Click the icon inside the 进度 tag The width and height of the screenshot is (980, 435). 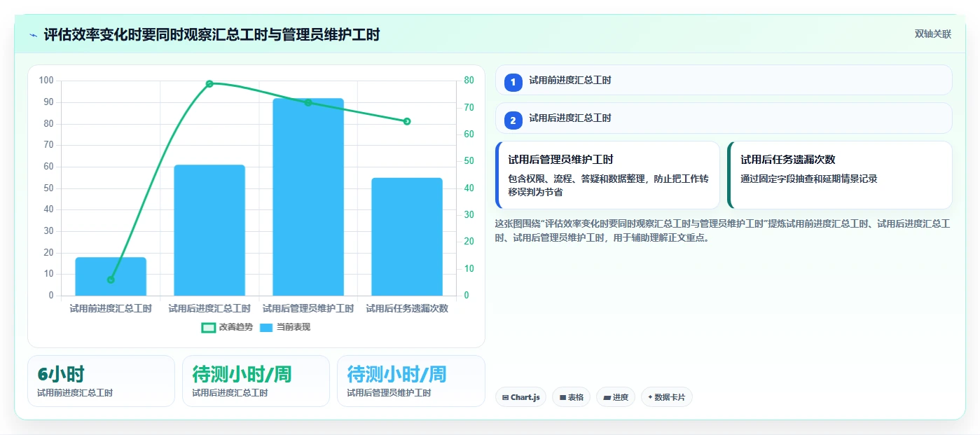[606, 397]
